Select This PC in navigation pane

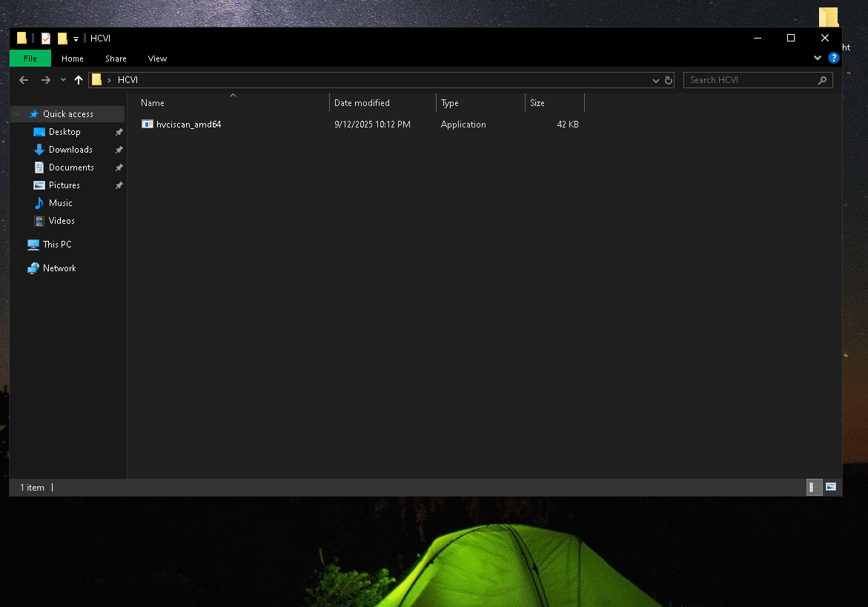(x=57, y=244)
